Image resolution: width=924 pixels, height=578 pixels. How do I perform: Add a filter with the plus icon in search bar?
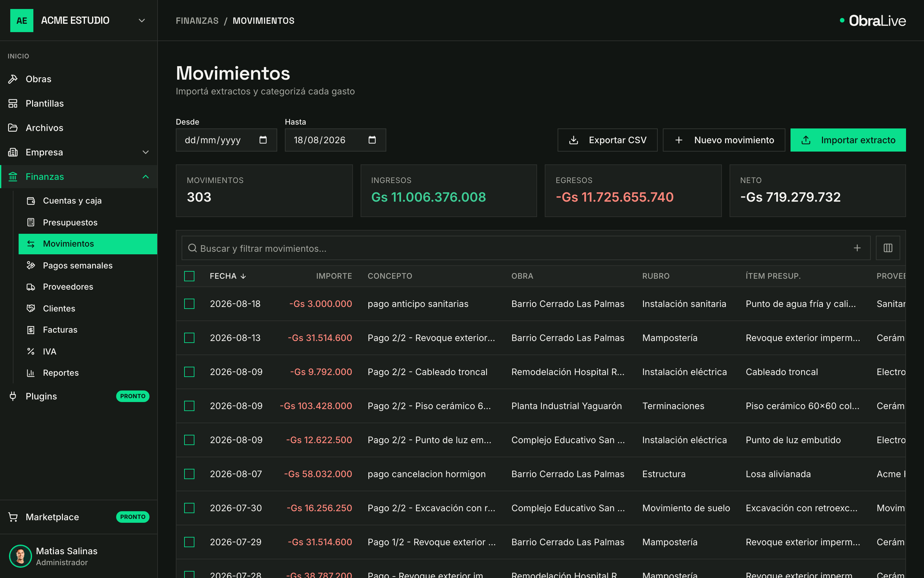[857, 248]
